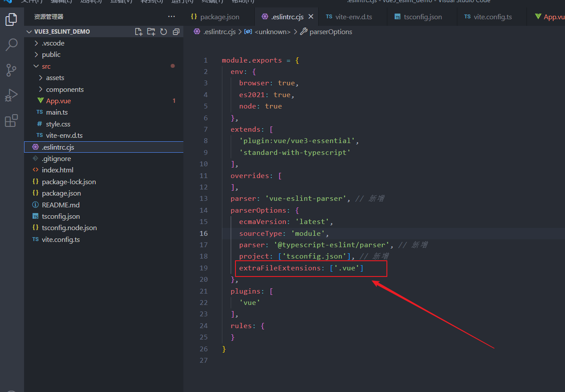Open tsconfig.json in the file tree
The height and width of the screenshot is (392, 565).
click(x=104, y=216)
